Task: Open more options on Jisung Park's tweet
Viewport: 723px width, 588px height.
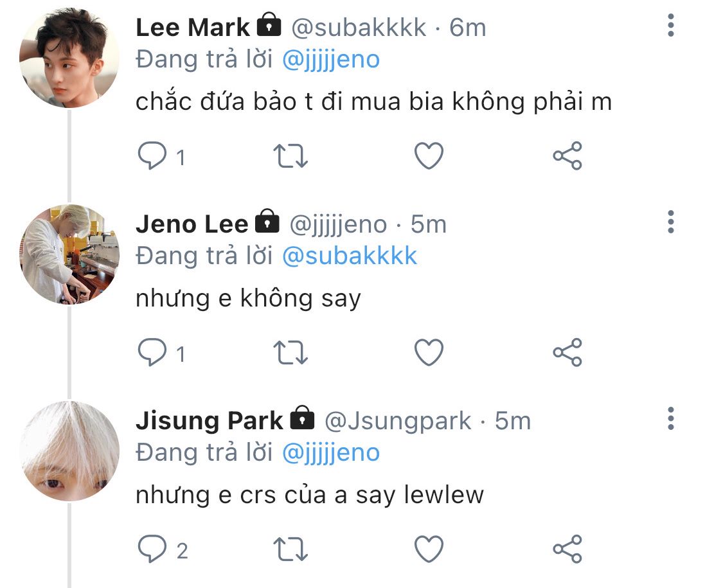Action: (671, 418)
